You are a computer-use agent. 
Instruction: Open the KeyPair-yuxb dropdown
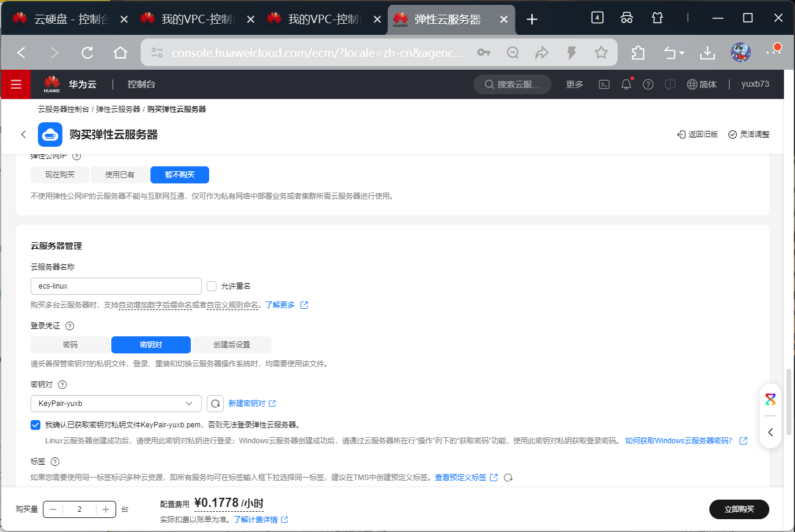pyautogui.click(x=116, y=404)
